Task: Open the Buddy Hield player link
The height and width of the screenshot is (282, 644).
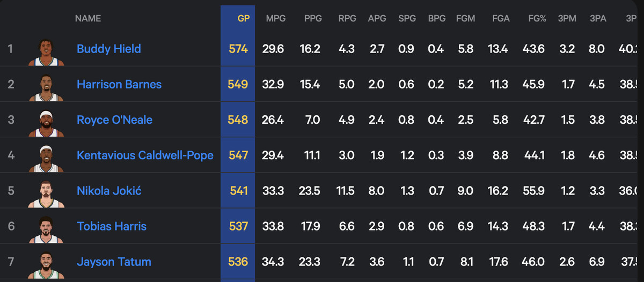Action: pyautogui.click(x=109, y=49)
